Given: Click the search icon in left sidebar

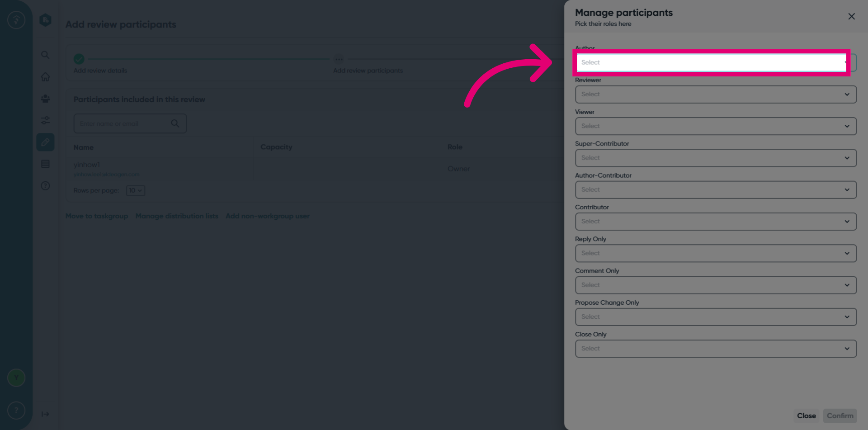Looking at the screenshot, I should (45, 55).
